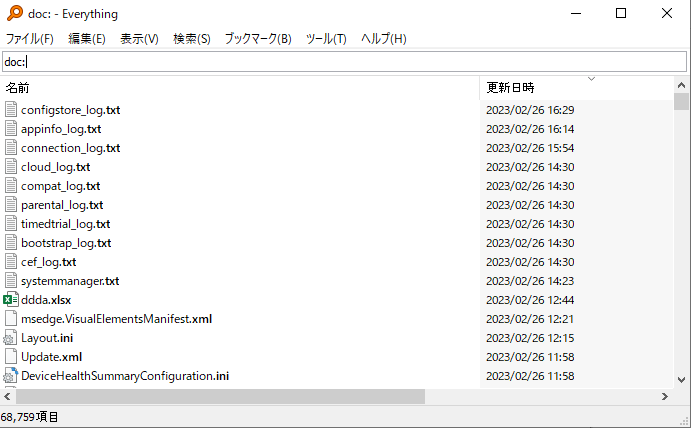691x428 pixels.
Task: Click the doc: search input field
Action: click(345, 62)
